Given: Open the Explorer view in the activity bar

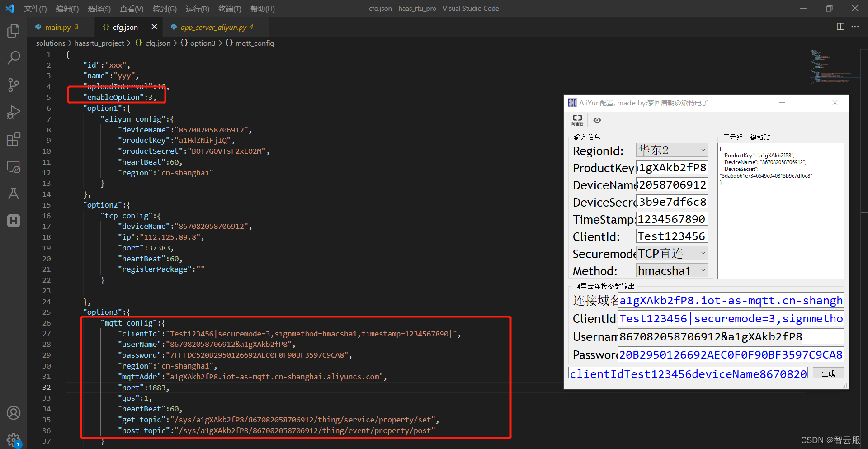Looking at the screenshot, I should point(14,31).
